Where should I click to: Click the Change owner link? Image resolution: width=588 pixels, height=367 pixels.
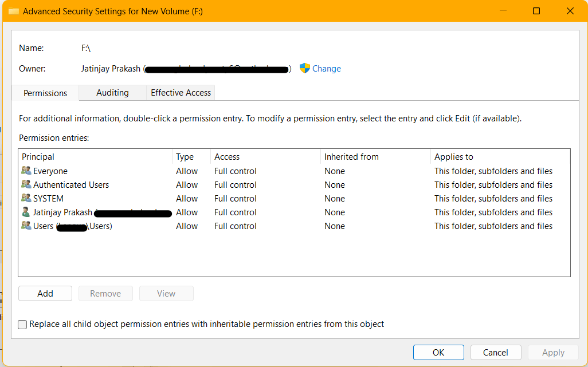(x=326, y=69)
